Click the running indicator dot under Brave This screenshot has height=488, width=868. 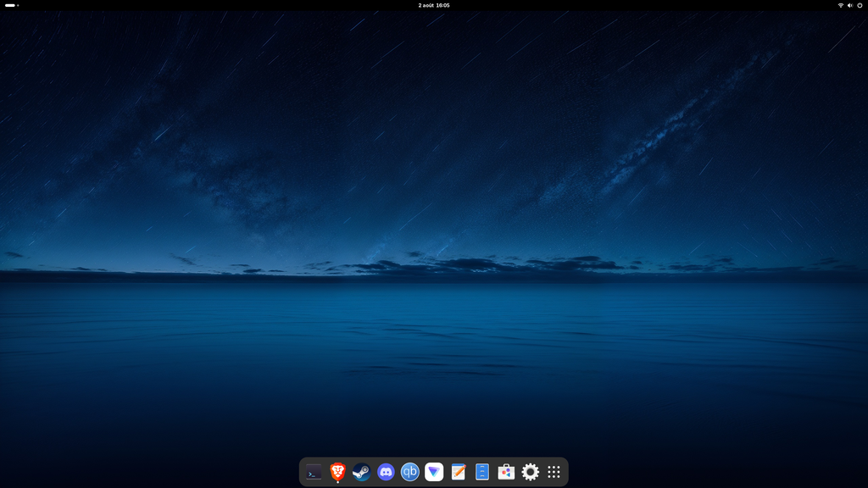tap(337, 483)
